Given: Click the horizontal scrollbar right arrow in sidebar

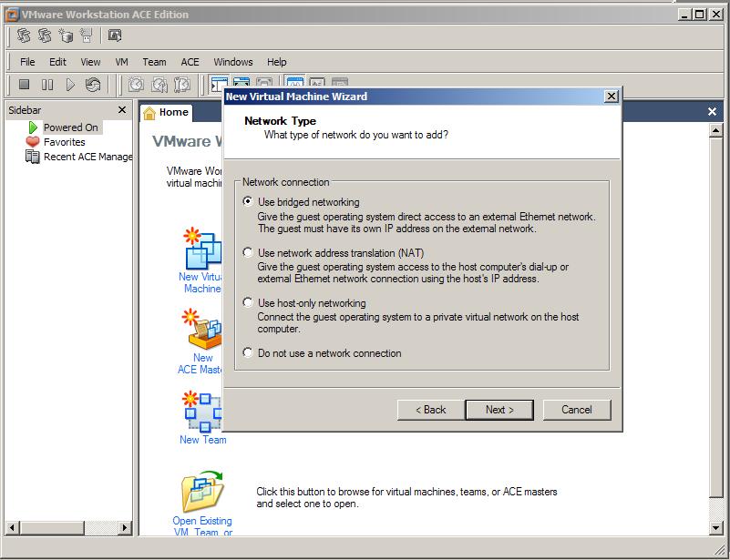Looking at the screenshot, I should click(x=128, y=527).
